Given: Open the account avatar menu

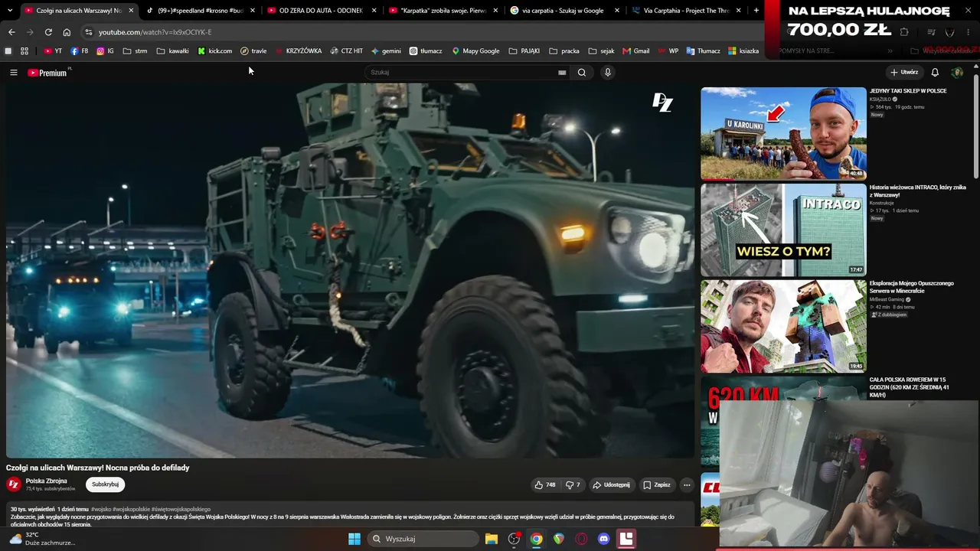Looking at the screenshot, I should [x=957, y=73].
